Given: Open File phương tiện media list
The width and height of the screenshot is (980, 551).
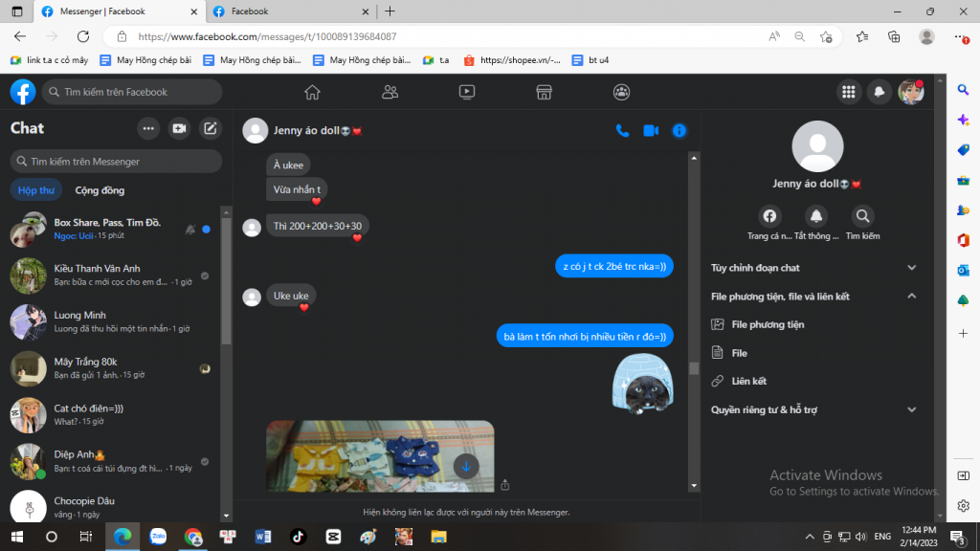Looking at the screenshot, I should 768,324.
